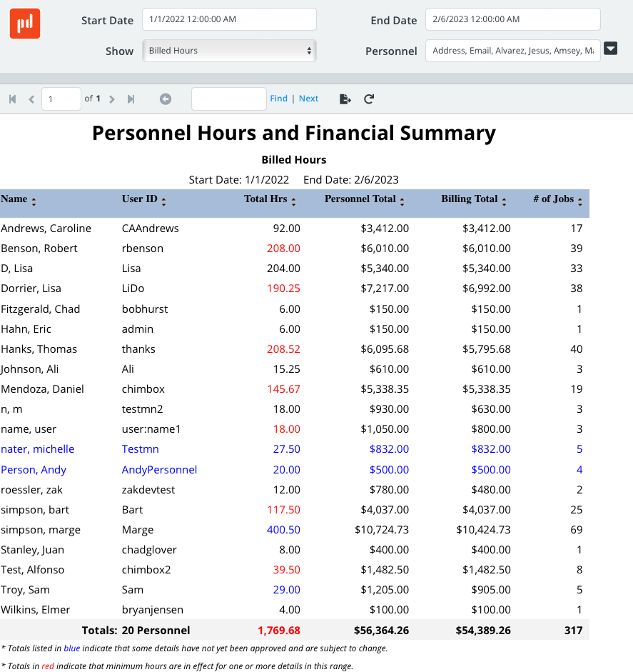Select name, user 18.00 hours
This screenshot has height=672, width=633.
286,429
